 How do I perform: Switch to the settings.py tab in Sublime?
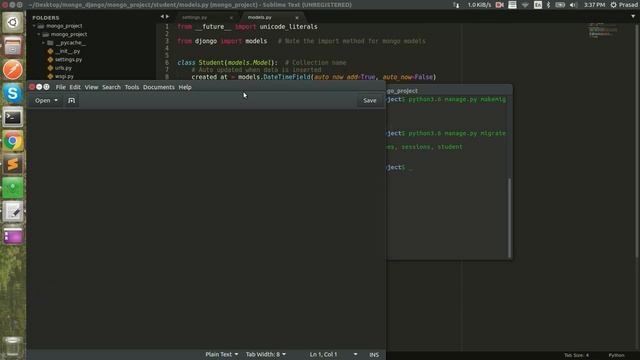pyautogui.click(x=195, y=18)
